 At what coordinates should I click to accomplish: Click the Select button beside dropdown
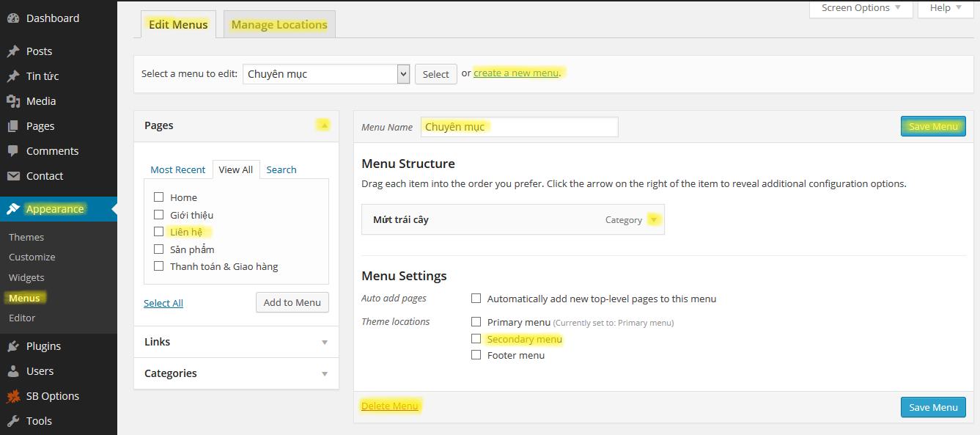436,74
